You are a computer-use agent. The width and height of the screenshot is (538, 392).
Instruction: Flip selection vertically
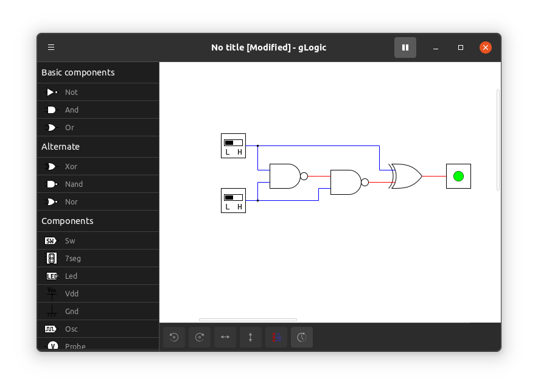[251, 337]
